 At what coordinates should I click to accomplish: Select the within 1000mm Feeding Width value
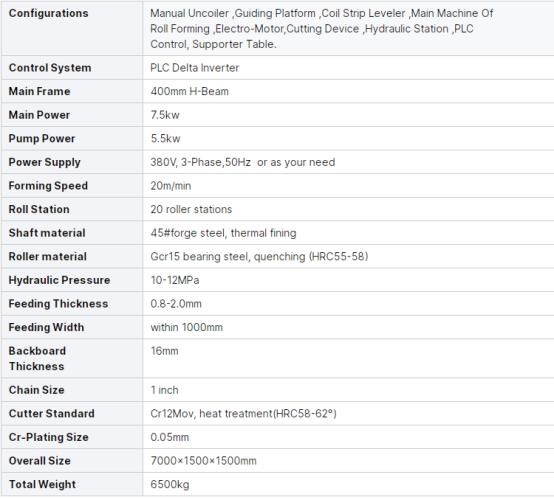pyautogui.click(x=187, y=328)
